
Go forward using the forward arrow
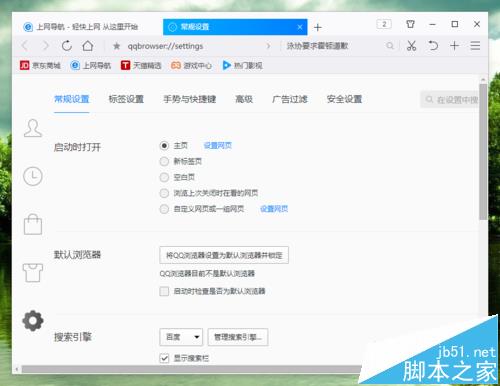pos(46,46)
